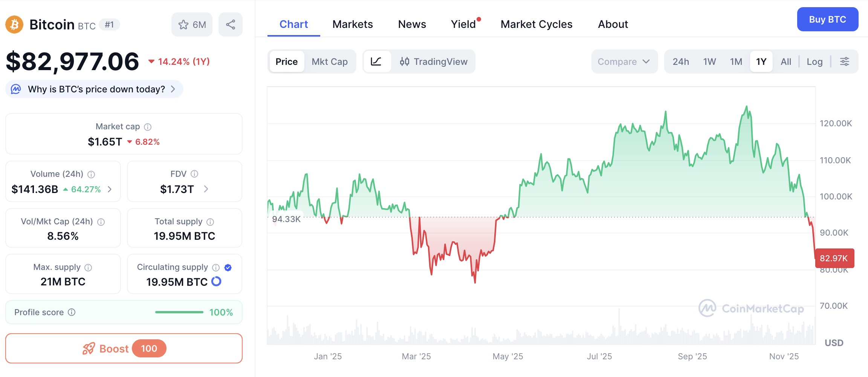The width and height of the screenshot is (868, 377).
Task: Click the Max. supply info icon
Action: tap(88, 268)
